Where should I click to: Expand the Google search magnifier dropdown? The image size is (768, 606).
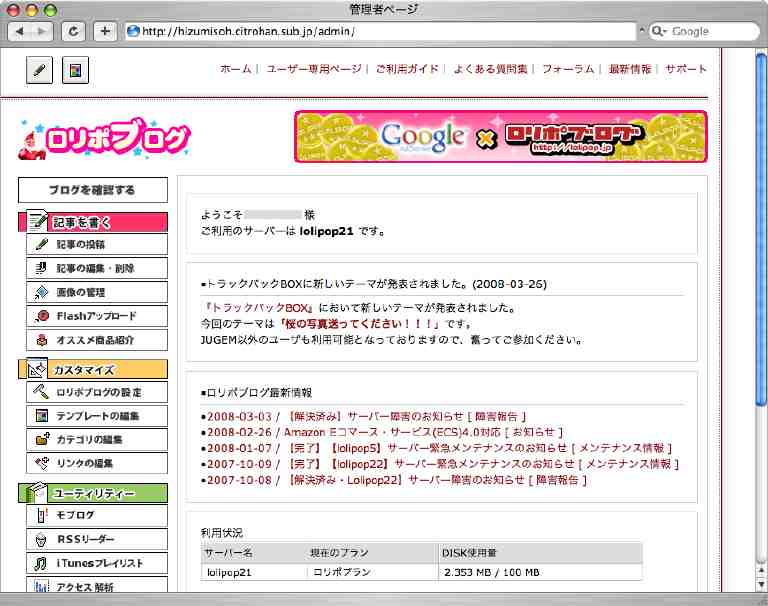[x=660, y=31]
